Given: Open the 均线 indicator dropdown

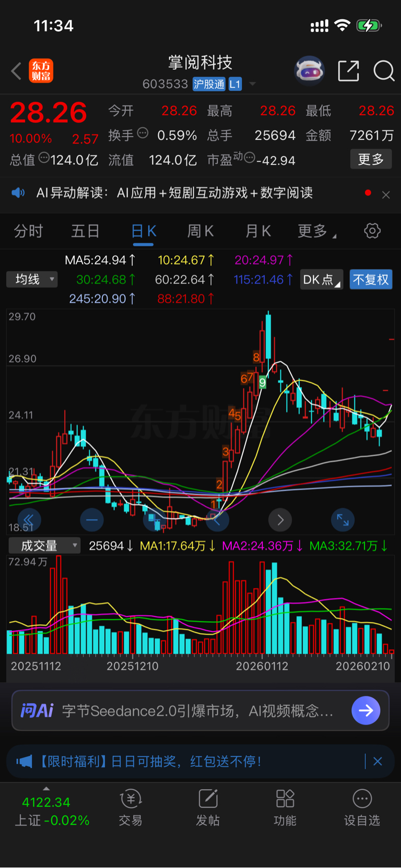Looking at the screenshot, I should click(x=32, y=279).
